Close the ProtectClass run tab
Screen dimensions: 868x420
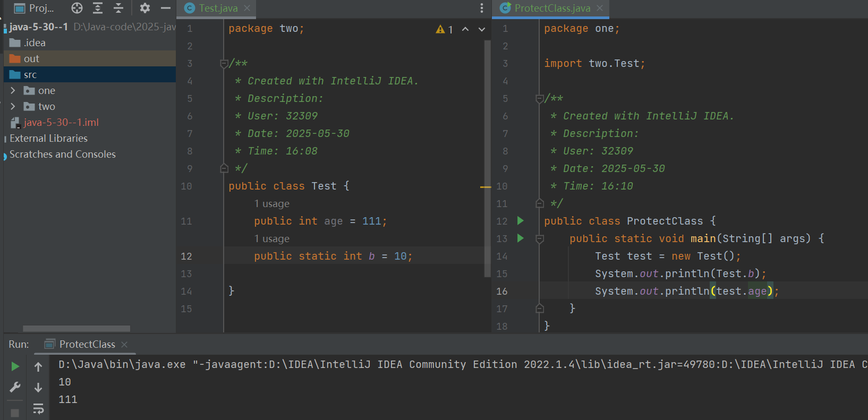(124, 345)
